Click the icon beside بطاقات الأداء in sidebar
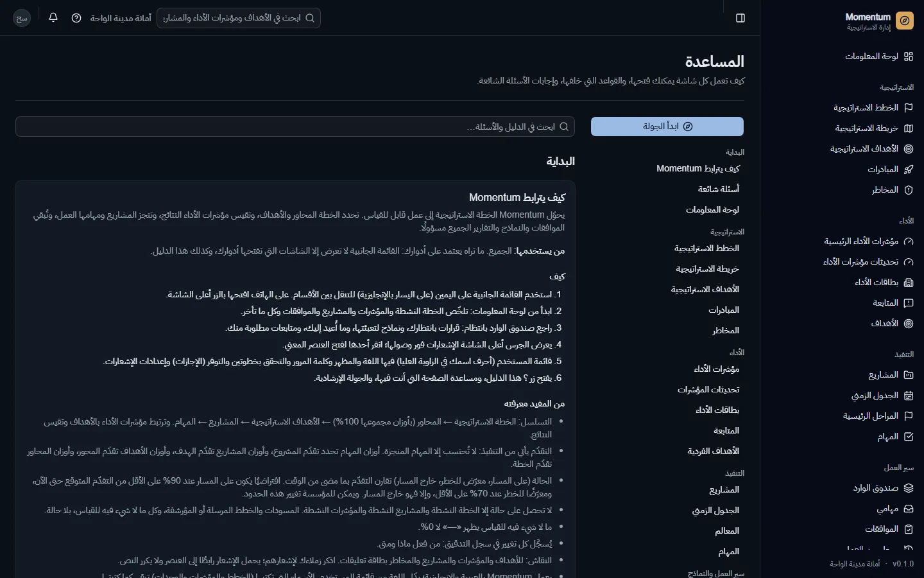924x578 pixels. (x=909, y=283)
